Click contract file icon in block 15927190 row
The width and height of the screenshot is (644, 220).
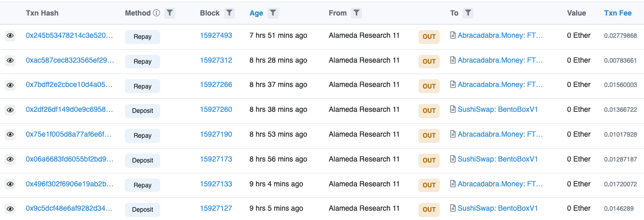pos(453,135)
